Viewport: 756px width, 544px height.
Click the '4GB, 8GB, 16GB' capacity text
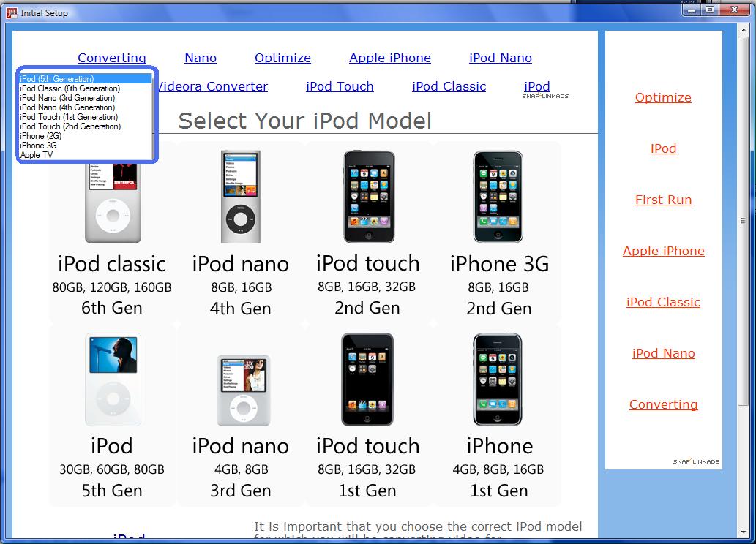pos(498,470)
